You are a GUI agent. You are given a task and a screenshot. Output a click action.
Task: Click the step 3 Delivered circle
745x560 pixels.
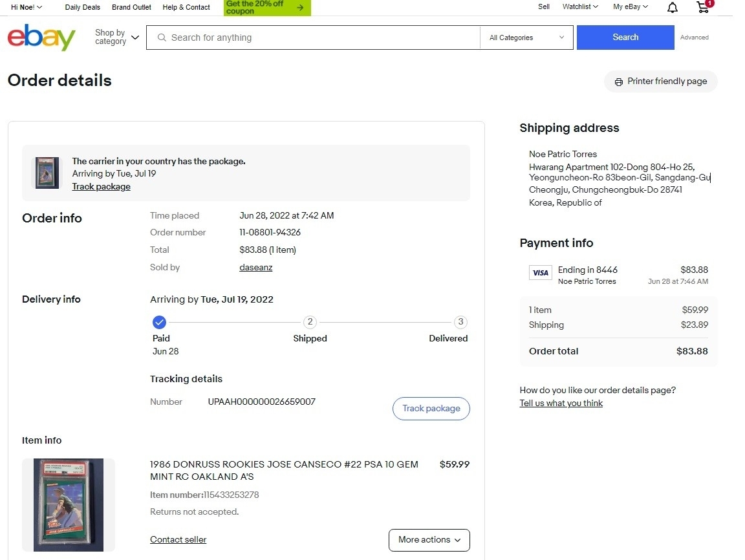(460, 322)
